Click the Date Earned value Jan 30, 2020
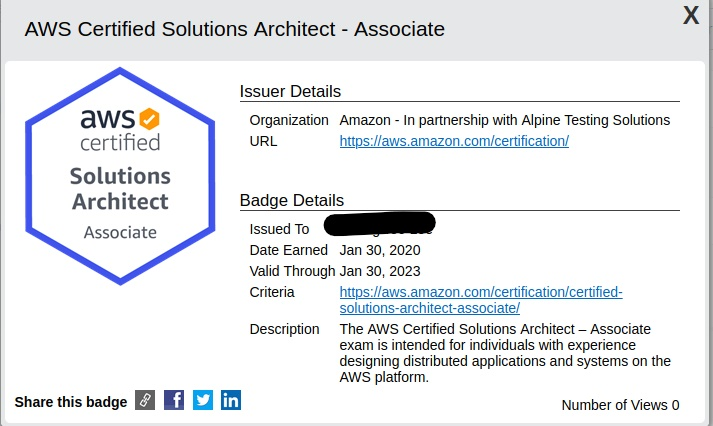This screenshot has height=426, width=713. (x=380, y=250)
